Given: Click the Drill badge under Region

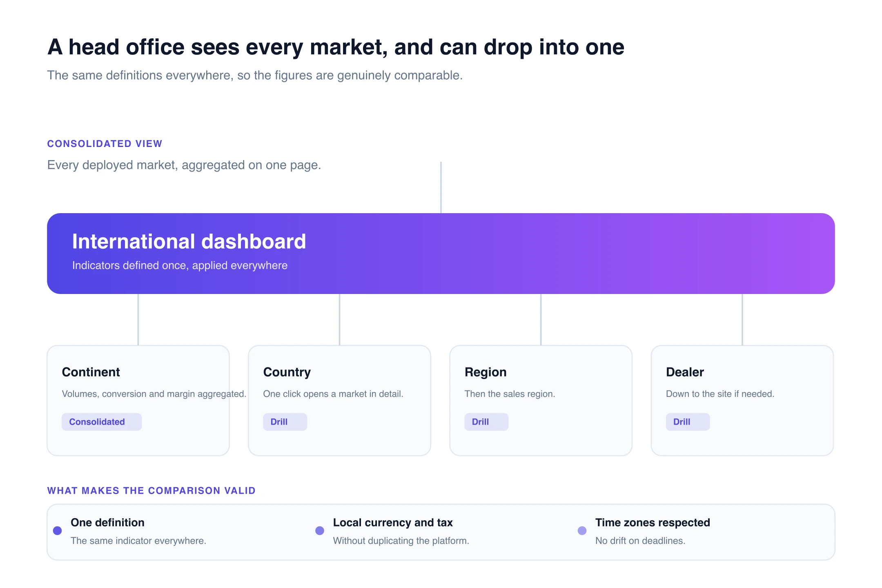Looking at the screenshot, I should pyautogui.click(x=486, y=422).
